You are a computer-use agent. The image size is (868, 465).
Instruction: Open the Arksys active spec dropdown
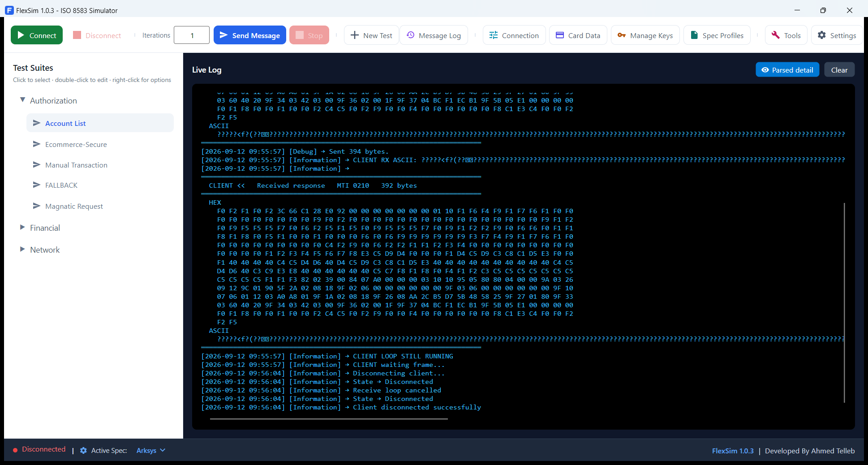coord(151,450)
